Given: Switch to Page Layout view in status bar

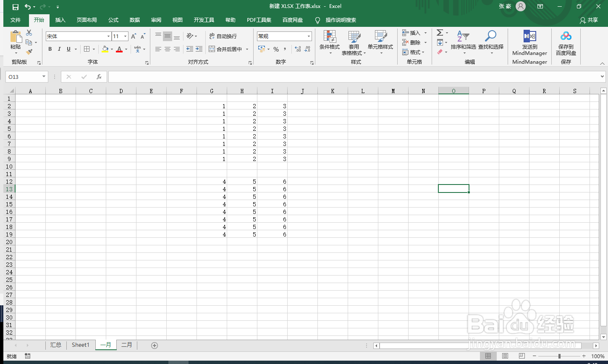Looking at the screenshot, I should pos(505,356).
